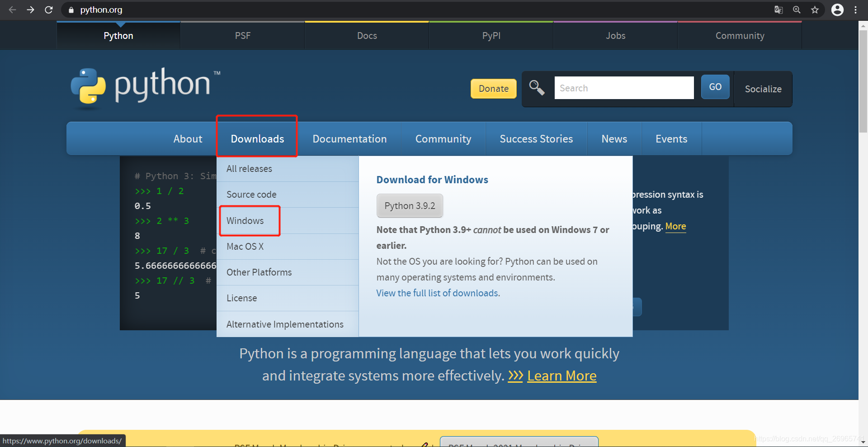Open the Success Stories menu
Viewport: 868px width, 447px height.
click(x=536, y=139)
